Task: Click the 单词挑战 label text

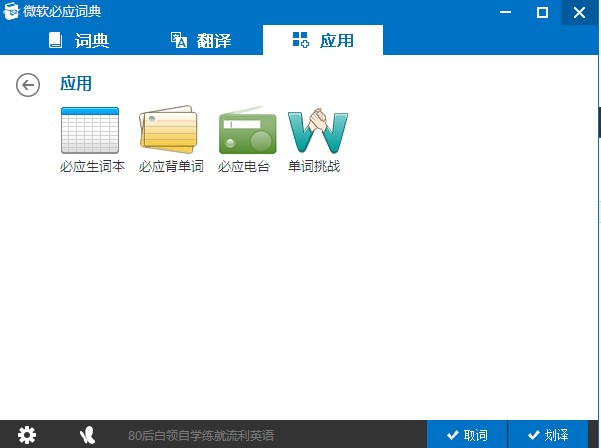Action: 314,166
